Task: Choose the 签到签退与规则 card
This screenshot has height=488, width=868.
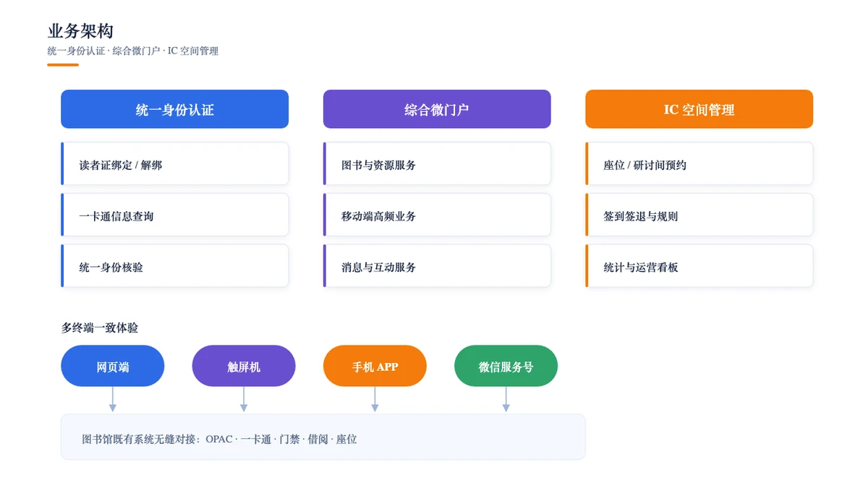Action: [x=699, y=215]
